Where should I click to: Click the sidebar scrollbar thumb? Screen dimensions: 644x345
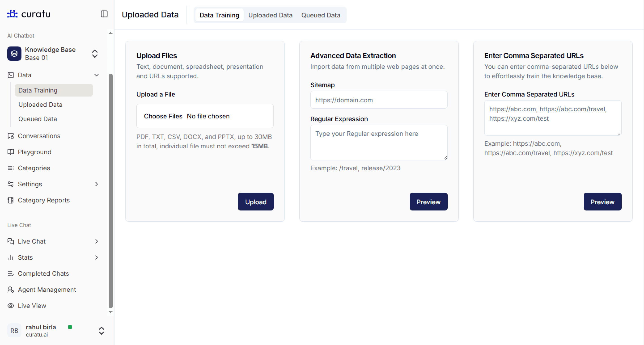point(110,191)
